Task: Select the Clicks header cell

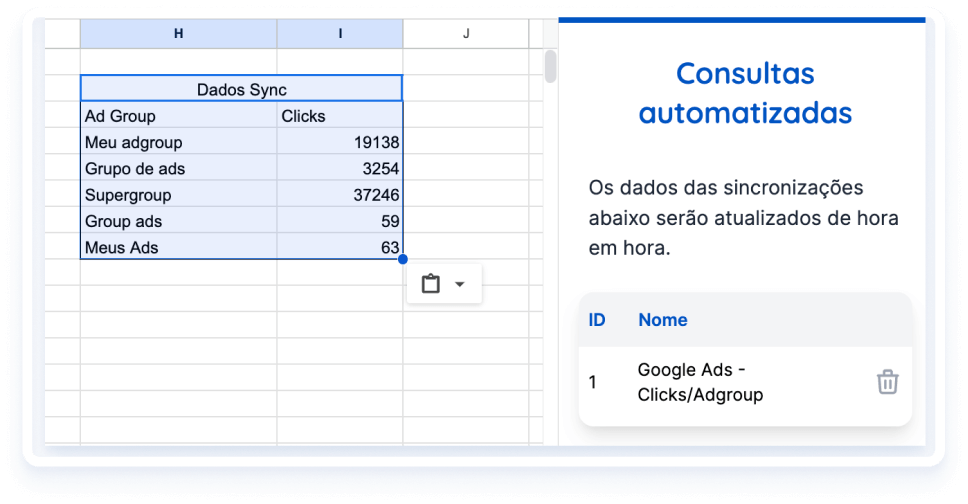Action: 340,116
